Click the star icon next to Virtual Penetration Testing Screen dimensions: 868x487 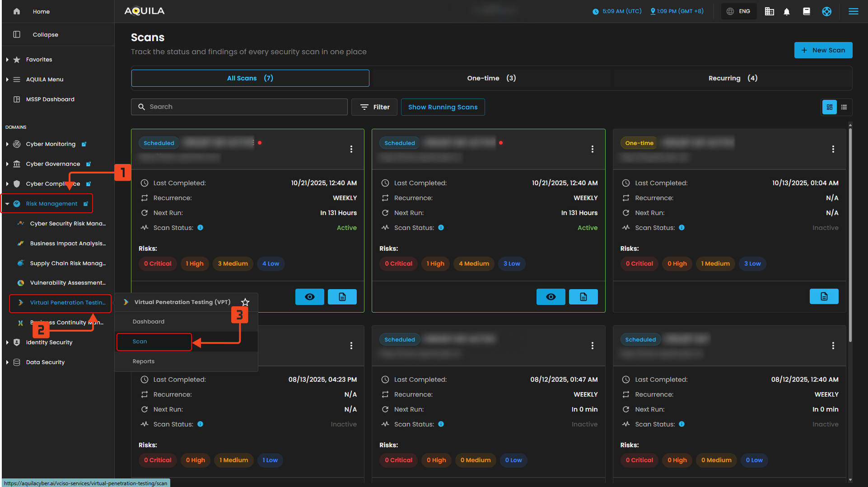point(245,302)
